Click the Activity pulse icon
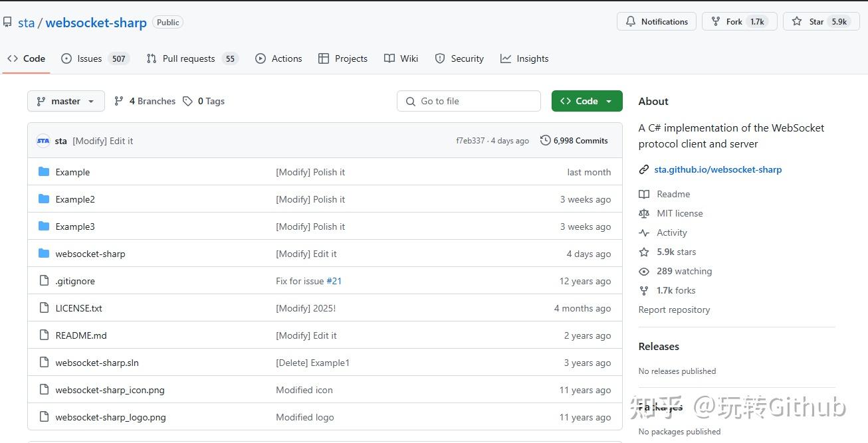Screen dimensions: 868x443 tap(643, 232)
